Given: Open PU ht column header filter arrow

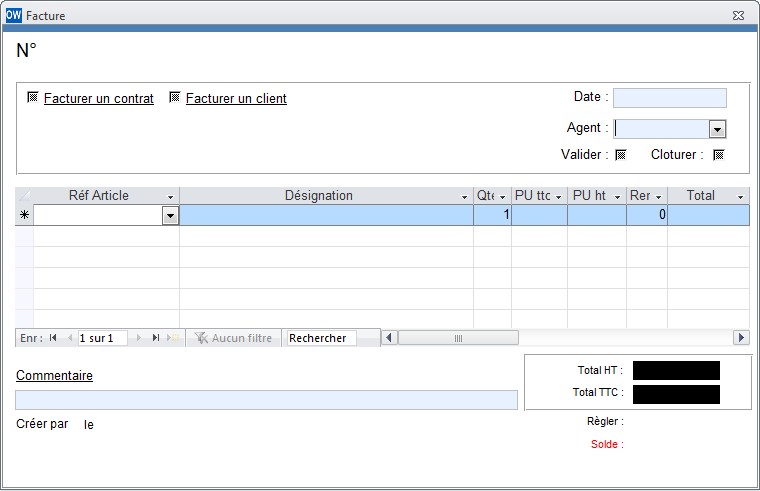Looking at the screenshot, I should [617, 197].
